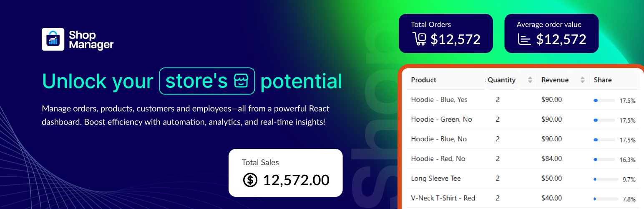
Task: Open the Hoodie - Green, No product
Action: pos(441,120)
